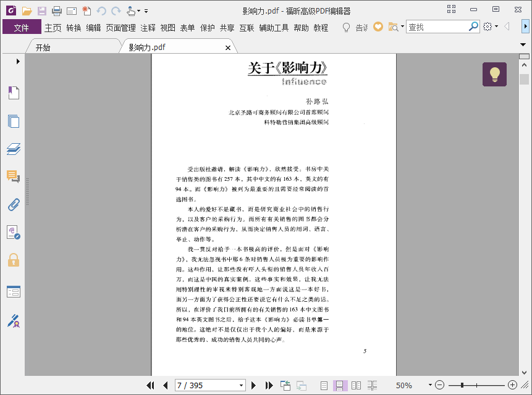
Task: Click the magnifier search icon
Action: (473, 27)
